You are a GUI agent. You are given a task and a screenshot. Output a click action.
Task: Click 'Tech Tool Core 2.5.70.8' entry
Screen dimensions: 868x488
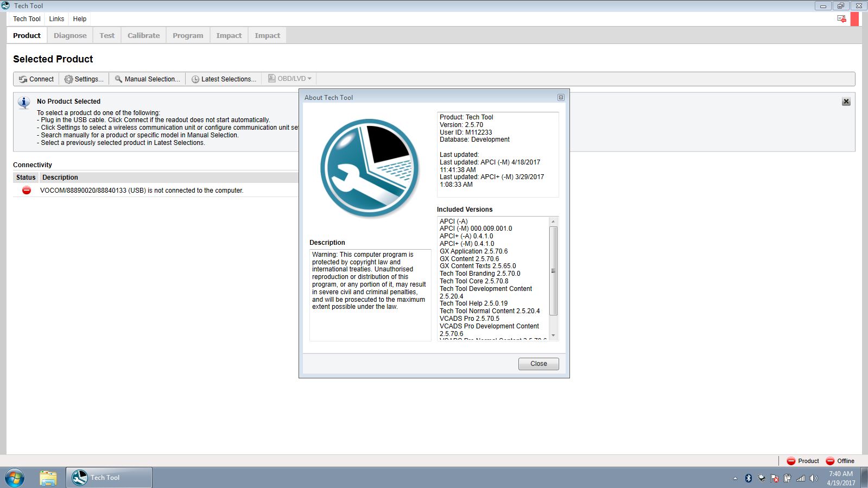tap(474, 281)
